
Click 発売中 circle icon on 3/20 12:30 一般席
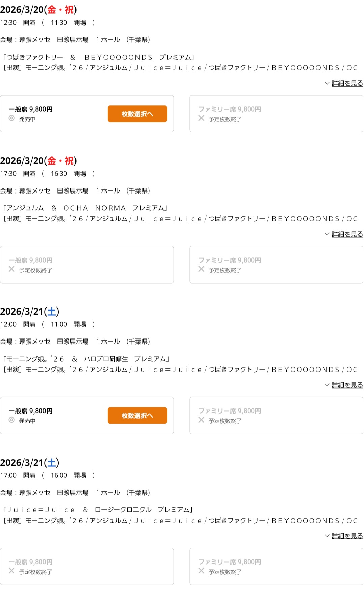(x=12, y=118)
